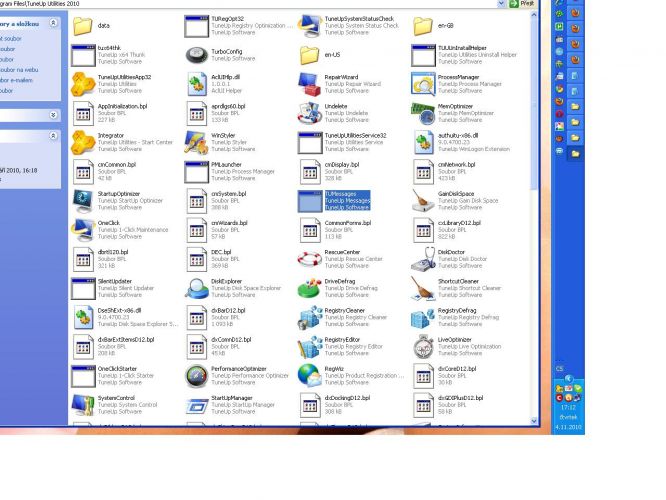Select the cmNetwork.bpl file name
Screen dimensions: 666x500
(x=457, y=164)
